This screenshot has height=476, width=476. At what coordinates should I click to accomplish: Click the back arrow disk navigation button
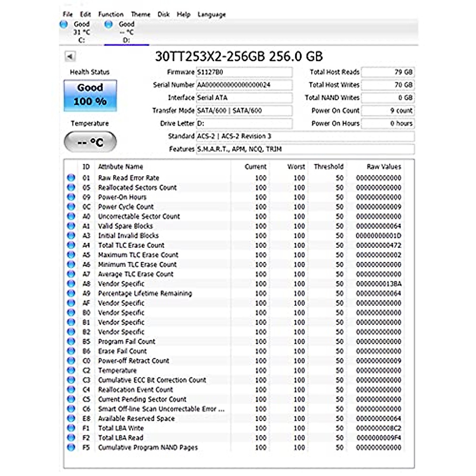70,57
